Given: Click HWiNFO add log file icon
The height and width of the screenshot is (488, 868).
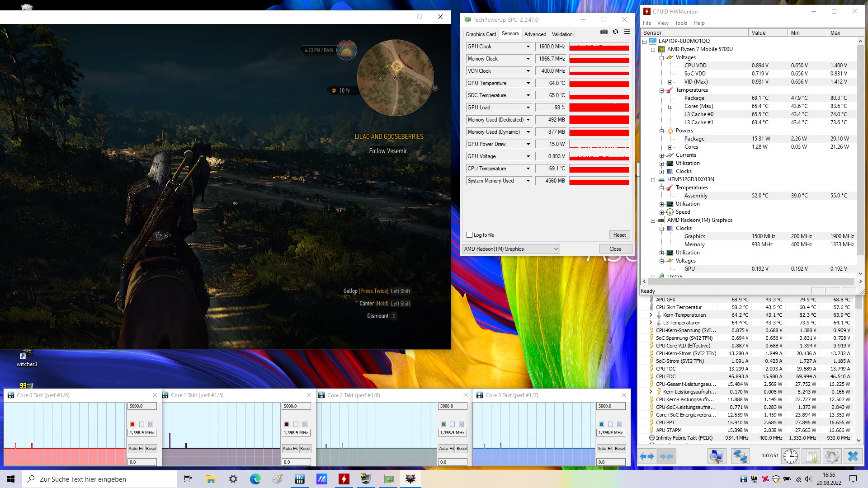Looking at the screenshot, I should [812, 456].
